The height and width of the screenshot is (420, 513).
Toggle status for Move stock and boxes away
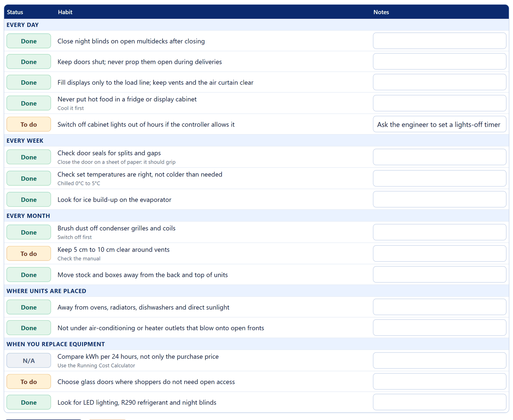click(x=29, y=275)
